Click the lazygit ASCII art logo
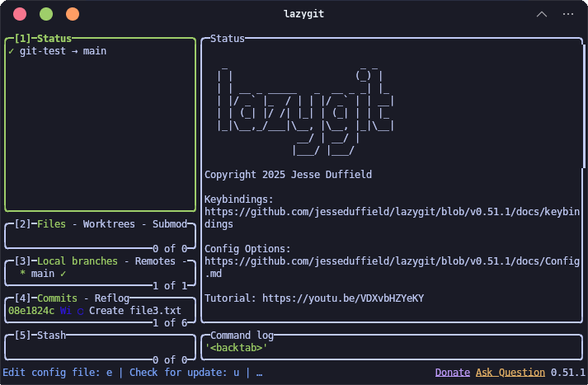 click(x=305, y=111)
